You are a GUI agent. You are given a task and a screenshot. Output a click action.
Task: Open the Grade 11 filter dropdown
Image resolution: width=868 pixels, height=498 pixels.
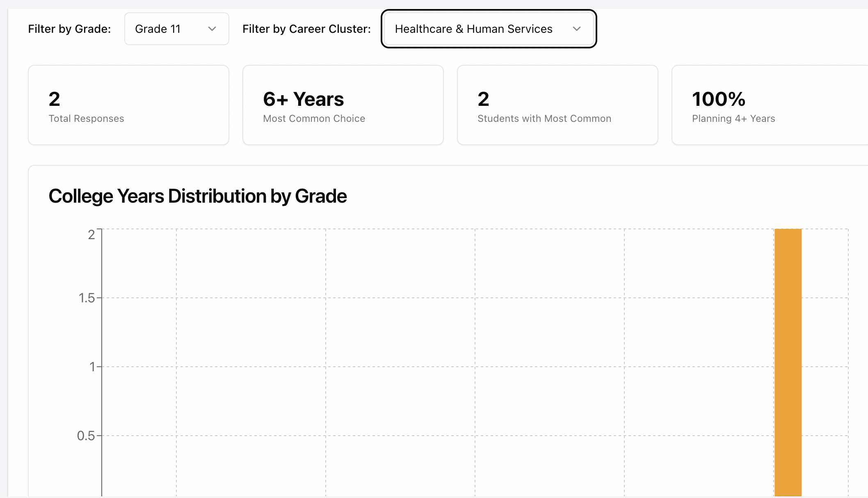(x=176, y=29)
